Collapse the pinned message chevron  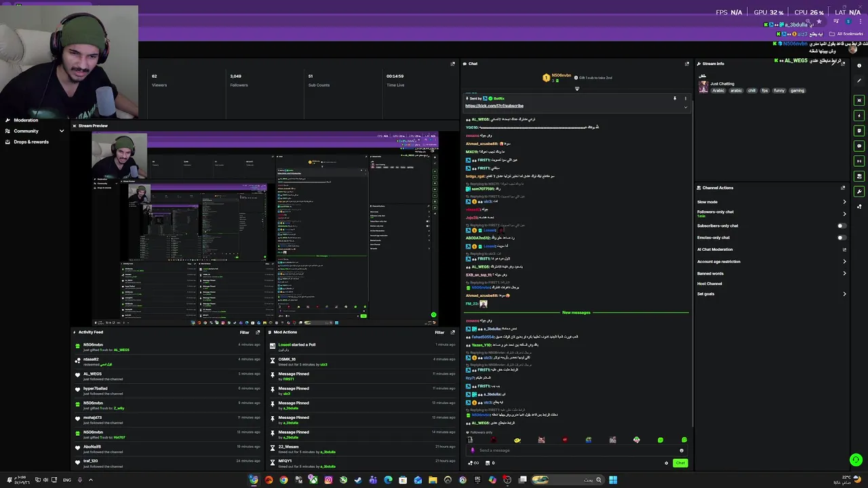pos(685,107)
